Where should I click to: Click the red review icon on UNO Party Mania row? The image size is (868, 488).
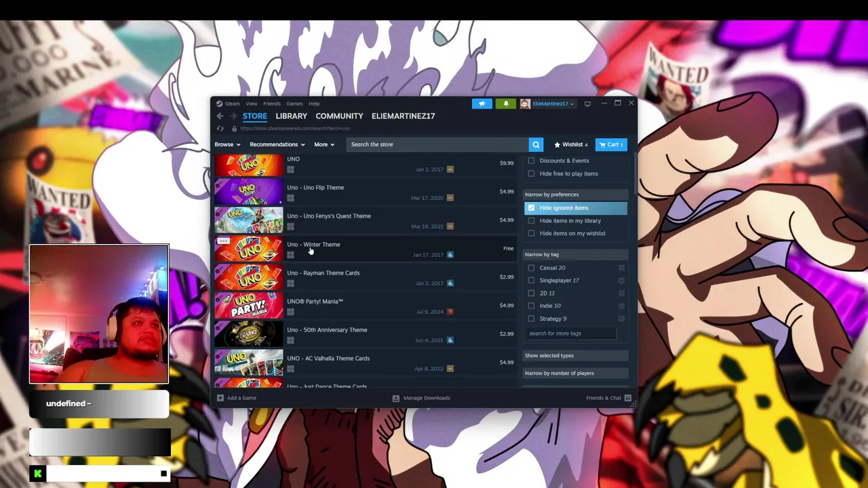pyautogui.click(x=450, y=312)
